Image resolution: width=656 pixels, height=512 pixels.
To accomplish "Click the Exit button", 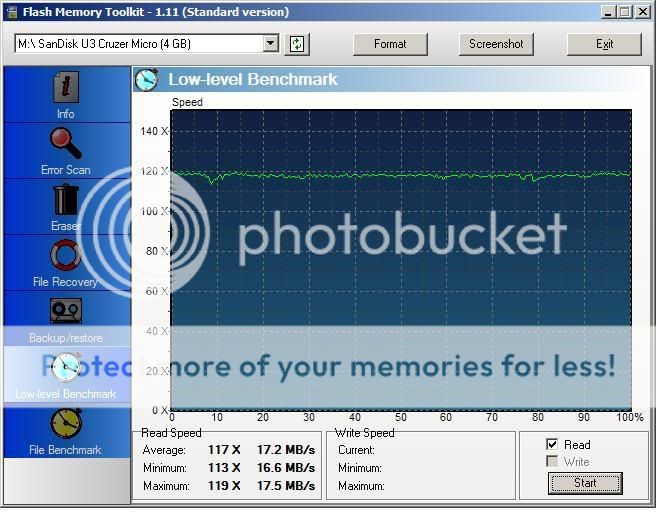I will [604, 44].
